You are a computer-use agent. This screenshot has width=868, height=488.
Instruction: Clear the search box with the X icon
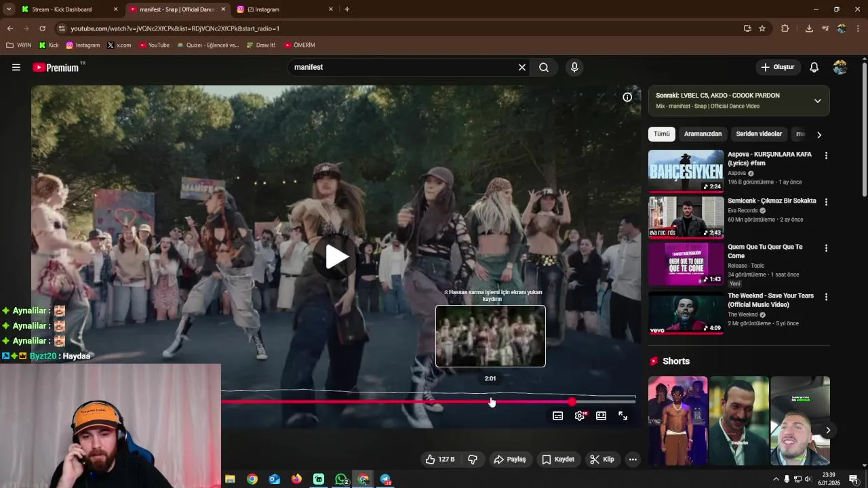522,67
